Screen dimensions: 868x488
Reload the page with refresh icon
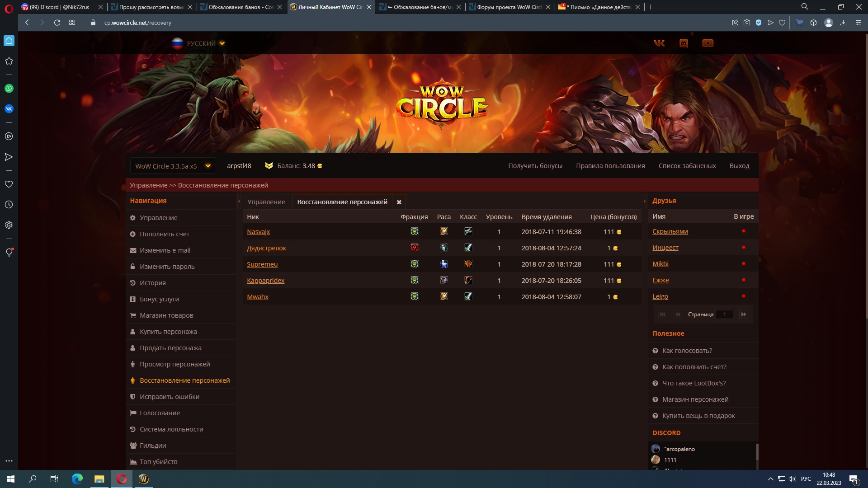point(57,23)
